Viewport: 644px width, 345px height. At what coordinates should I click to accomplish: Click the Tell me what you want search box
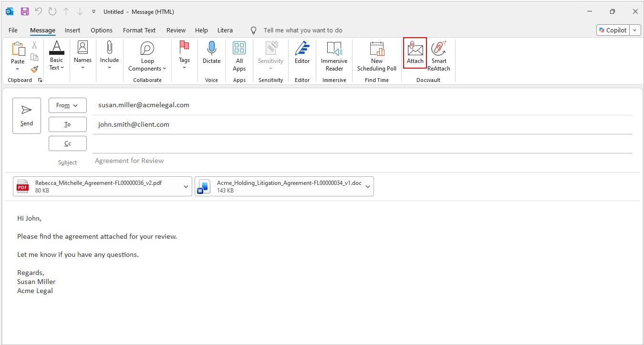[x=303, y=30]
